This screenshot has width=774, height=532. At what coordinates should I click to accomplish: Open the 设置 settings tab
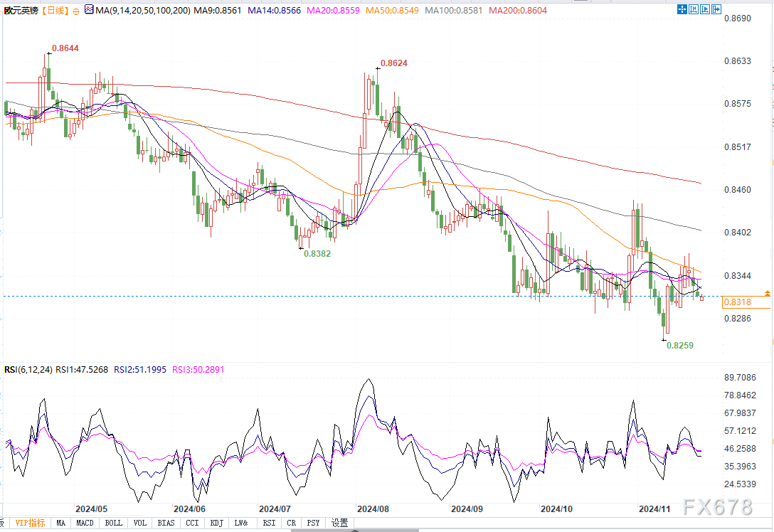point(340,523)
